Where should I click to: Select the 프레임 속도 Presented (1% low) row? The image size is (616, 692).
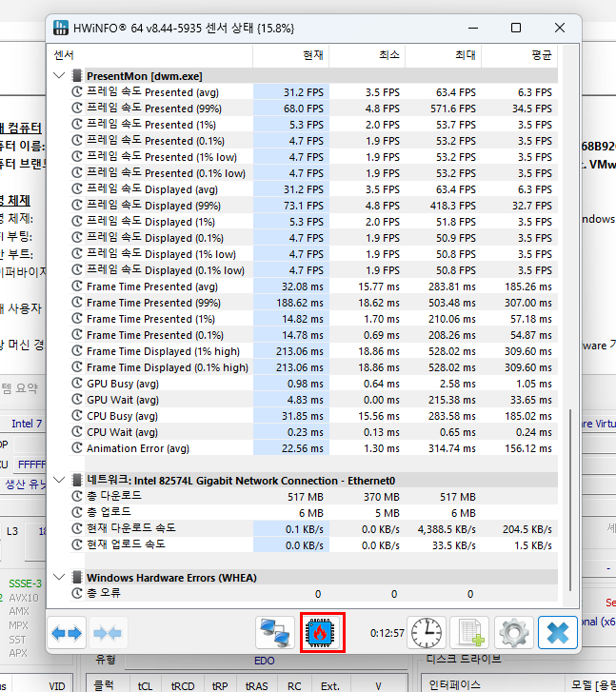(313, 157)
